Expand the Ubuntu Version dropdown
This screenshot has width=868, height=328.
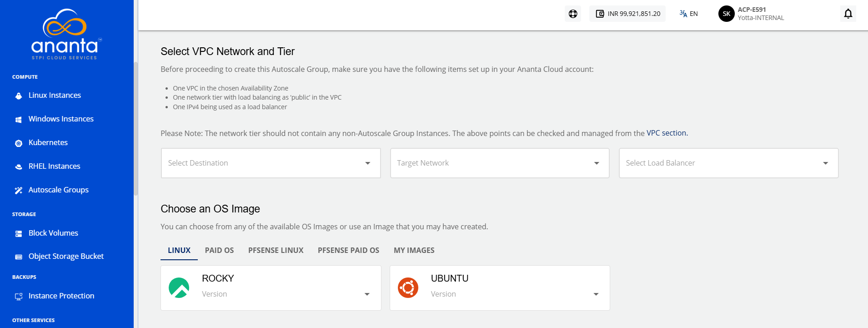(x=515, y=294)
